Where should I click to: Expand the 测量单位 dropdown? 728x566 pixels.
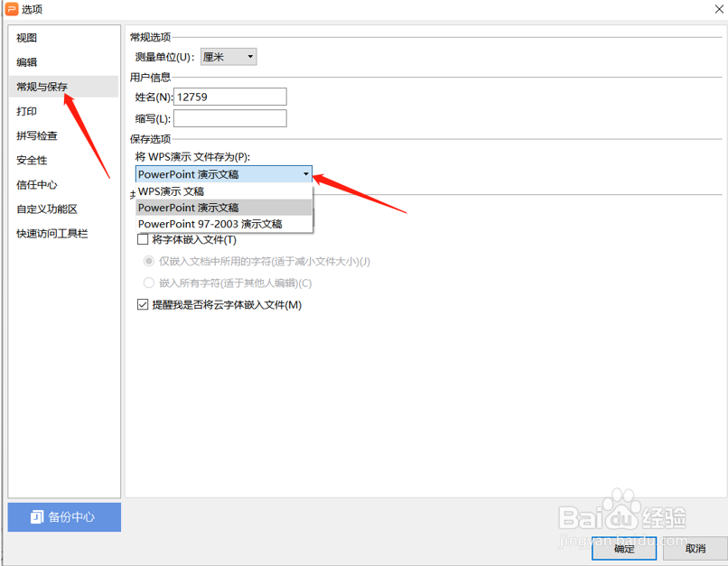229,57
